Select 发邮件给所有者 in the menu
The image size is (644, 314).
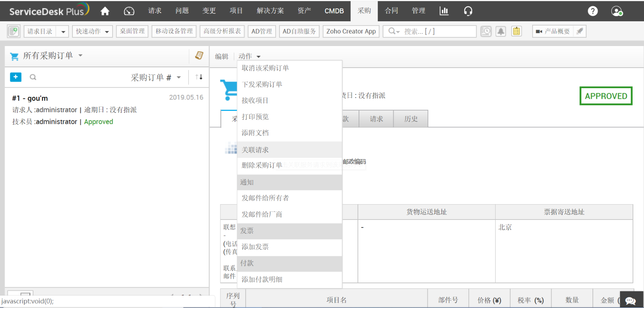[x=290, y=198]
